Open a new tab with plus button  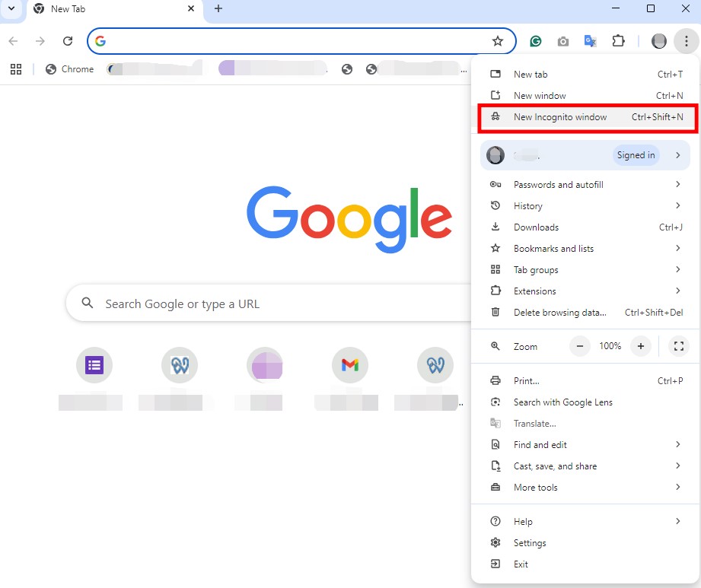click(x=218, y=8)
